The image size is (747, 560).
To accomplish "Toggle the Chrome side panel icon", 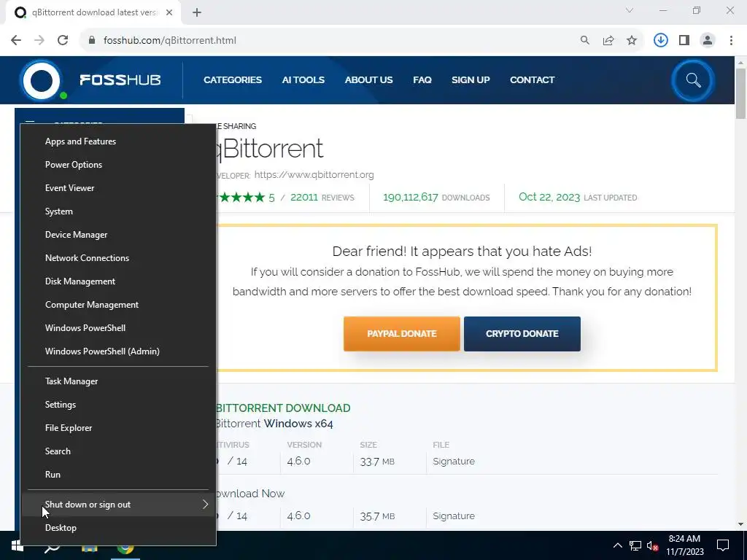I will (x=684, y=41).
